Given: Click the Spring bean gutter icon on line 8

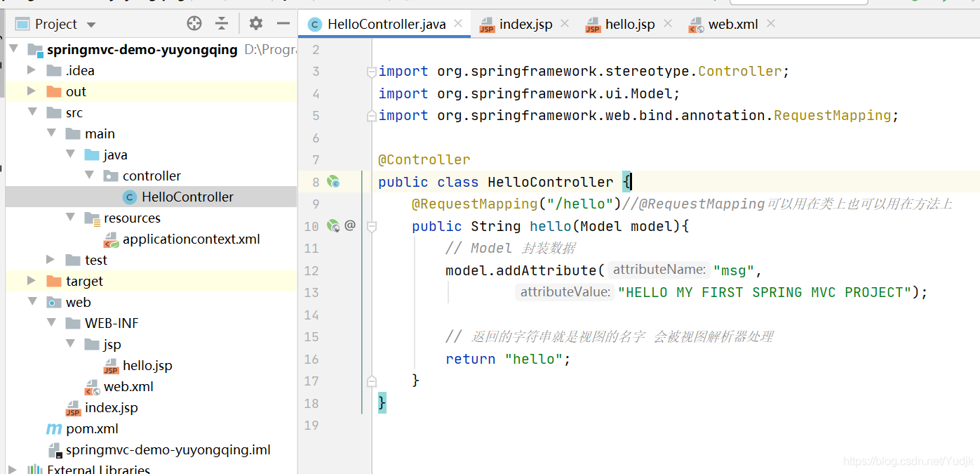Looking at the screenshot, I should pyautogui.click(x=333, y=182).
